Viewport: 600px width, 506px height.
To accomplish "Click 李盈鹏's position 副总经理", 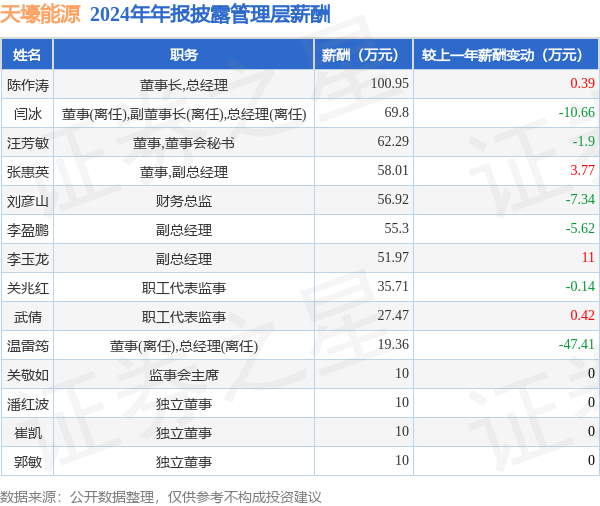I will (184, 230).
